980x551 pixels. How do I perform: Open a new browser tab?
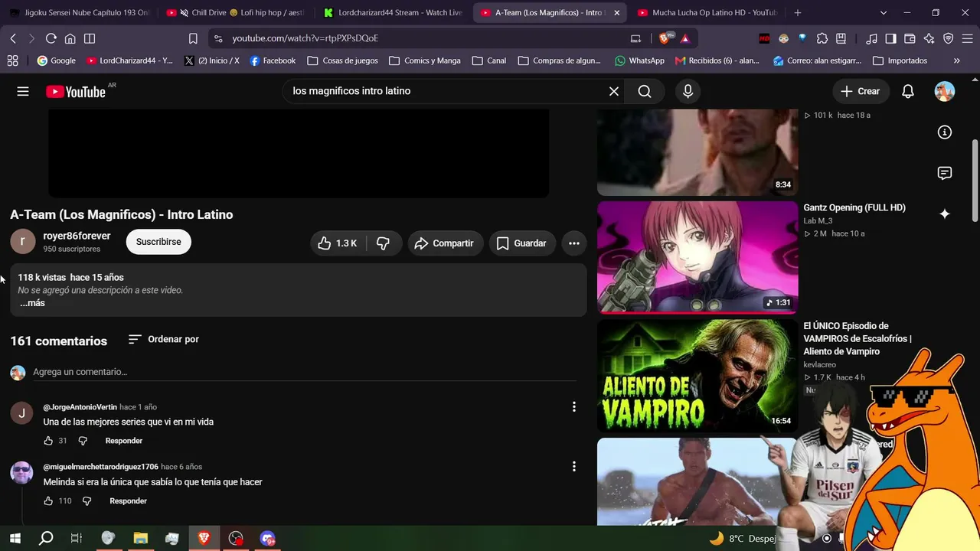coord(798,13)
